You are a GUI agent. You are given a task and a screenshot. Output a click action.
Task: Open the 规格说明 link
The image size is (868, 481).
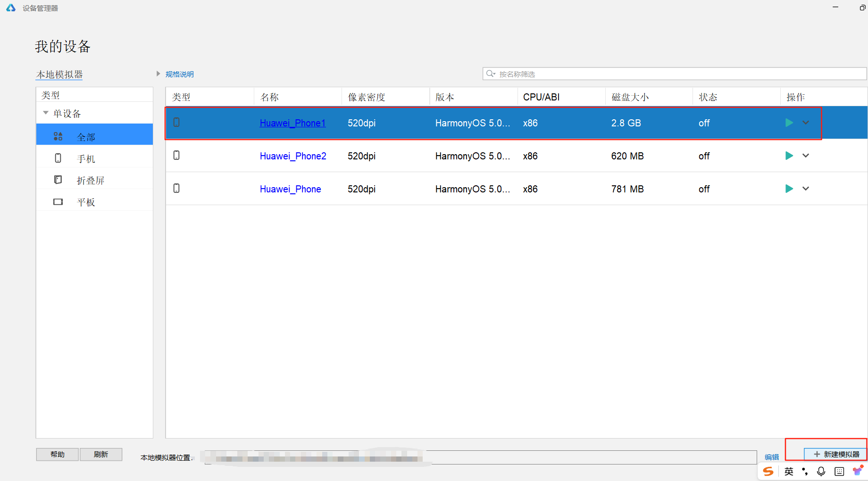point(179,74)
